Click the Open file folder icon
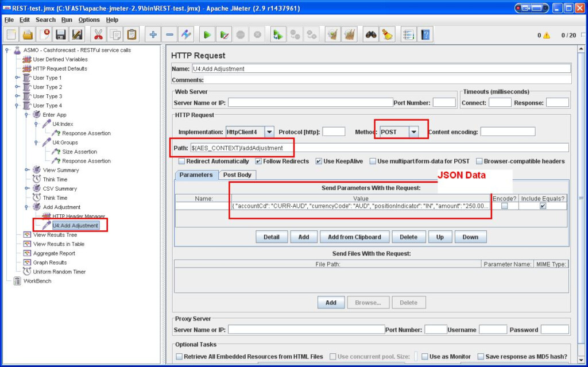The width and height of the screenshot is (588, 367). click(x=28, y=35)
